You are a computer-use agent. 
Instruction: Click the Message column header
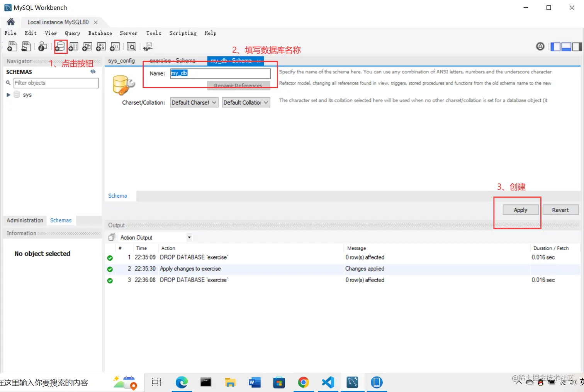point(357,248)
